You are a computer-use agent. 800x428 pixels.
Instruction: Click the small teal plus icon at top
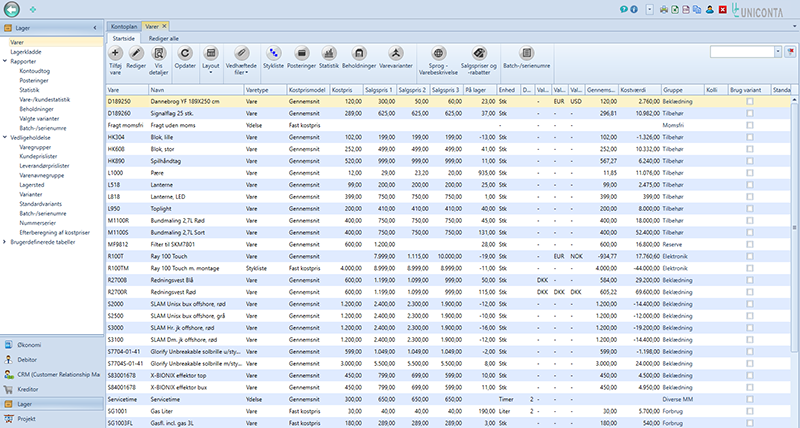click(33, 9)
